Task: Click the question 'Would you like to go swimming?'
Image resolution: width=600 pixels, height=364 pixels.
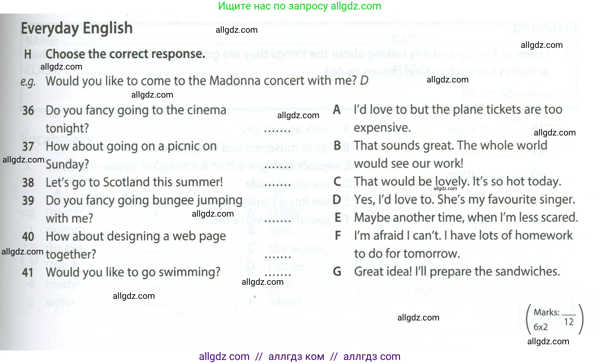Action: click(133, 272)
